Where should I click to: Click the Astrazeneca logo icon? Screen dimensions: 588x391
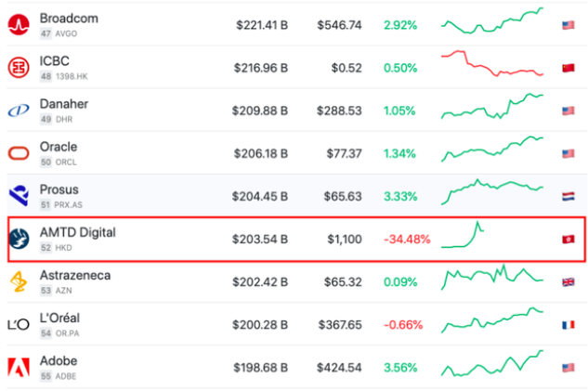point(19,281)
